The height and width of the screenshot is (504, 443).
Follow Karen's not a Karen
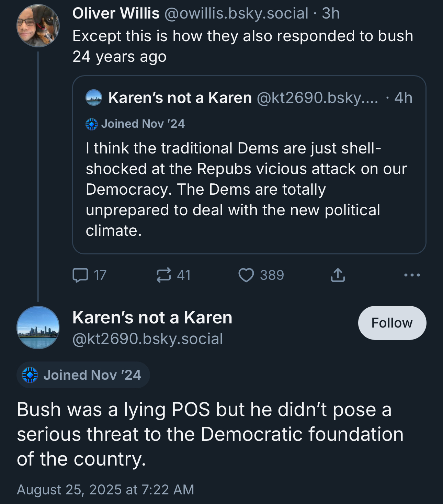click(x=392, y=323)
